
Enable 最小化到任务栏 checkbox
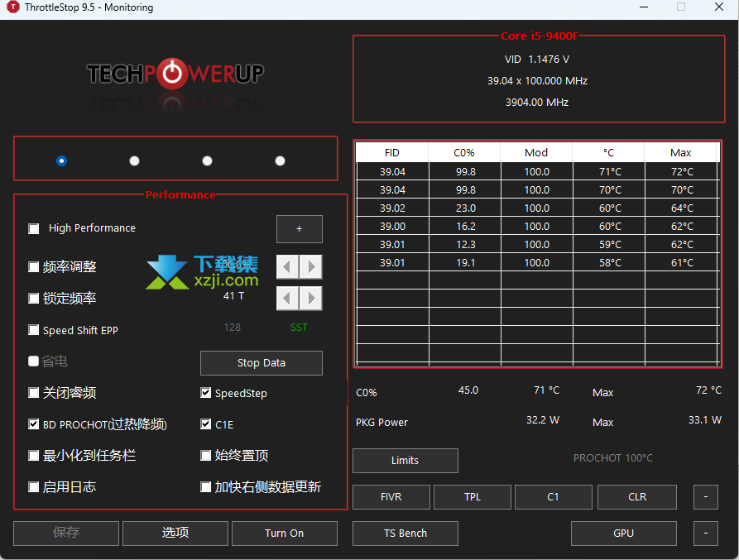pyautogui.click(x=33, y=456)
